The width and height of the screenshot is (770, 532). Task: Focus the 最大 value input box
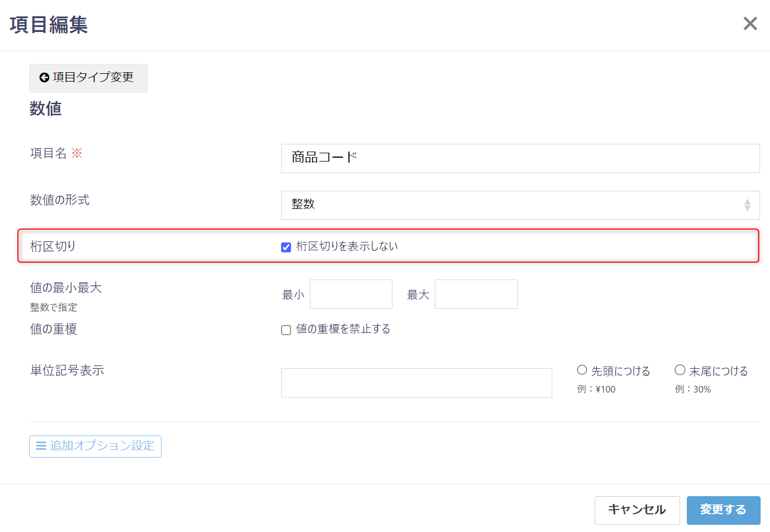tap(476, 294)
